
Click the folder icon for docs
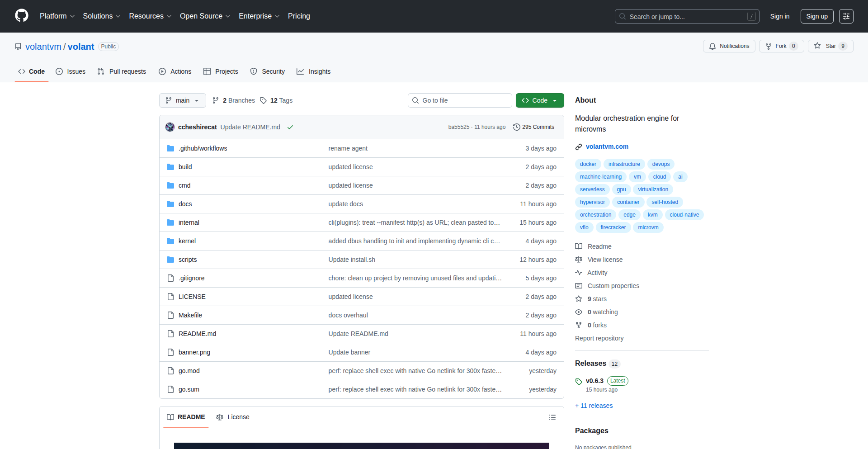(170, 204)
